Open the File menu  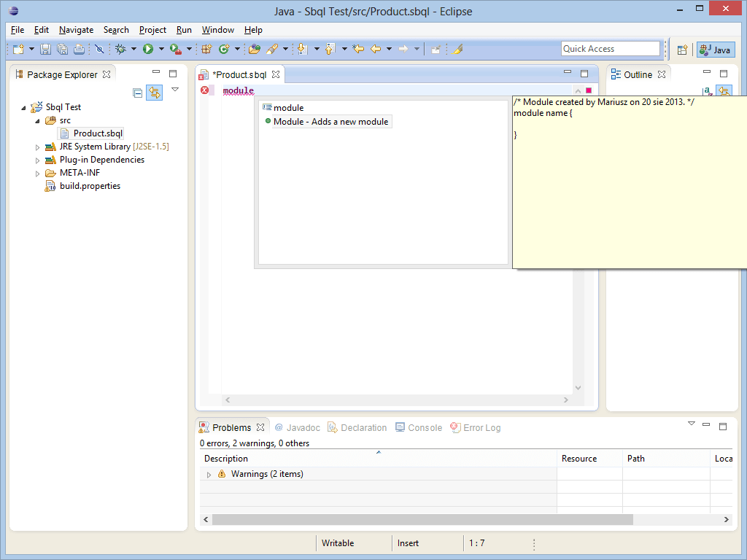tap(18, 29)
